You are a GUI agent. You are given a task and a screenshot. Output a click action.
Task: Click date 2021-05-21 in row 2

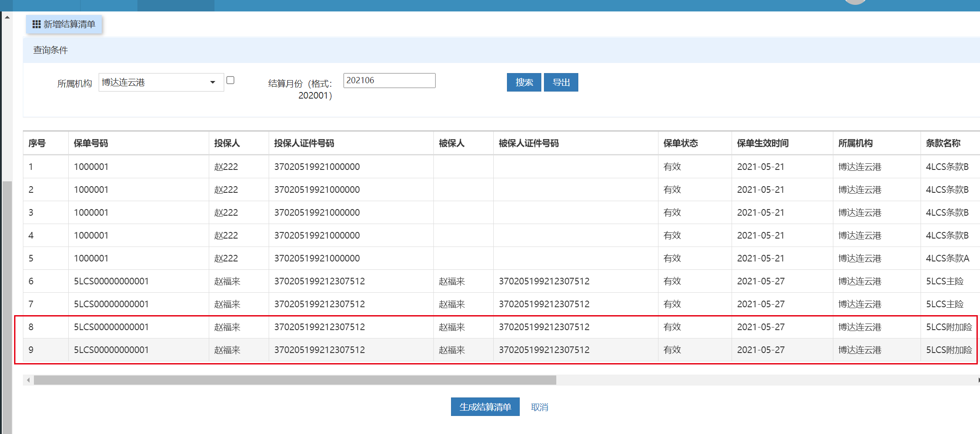pyautogui.click(x=761, y=190)
